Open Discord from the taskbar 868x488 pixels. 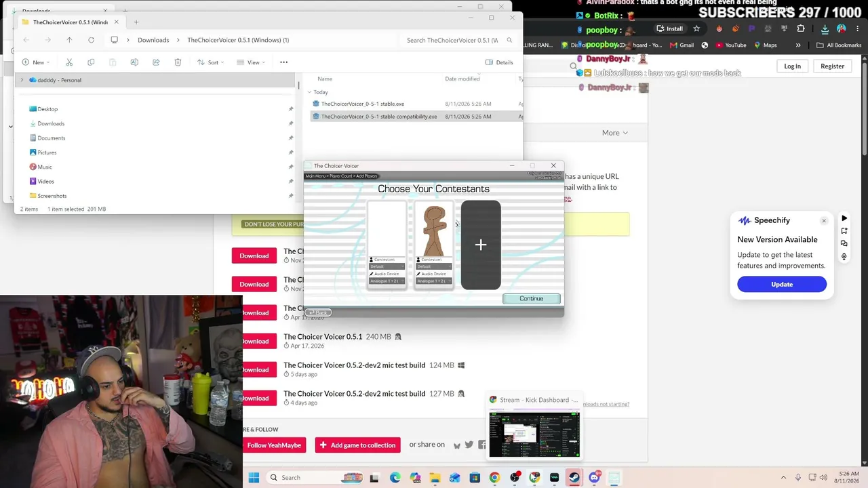tap(595, 478)
